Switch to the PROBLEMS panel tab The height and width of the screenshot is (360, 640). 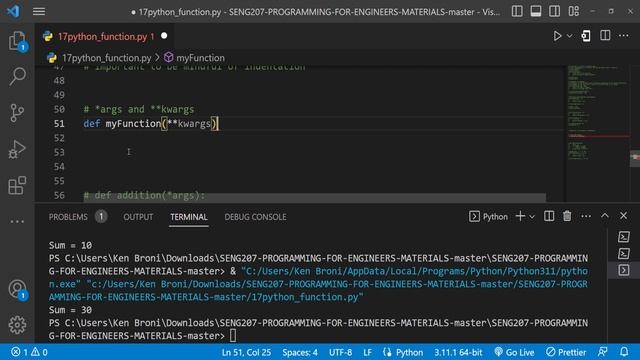click(x=68, y=217)
